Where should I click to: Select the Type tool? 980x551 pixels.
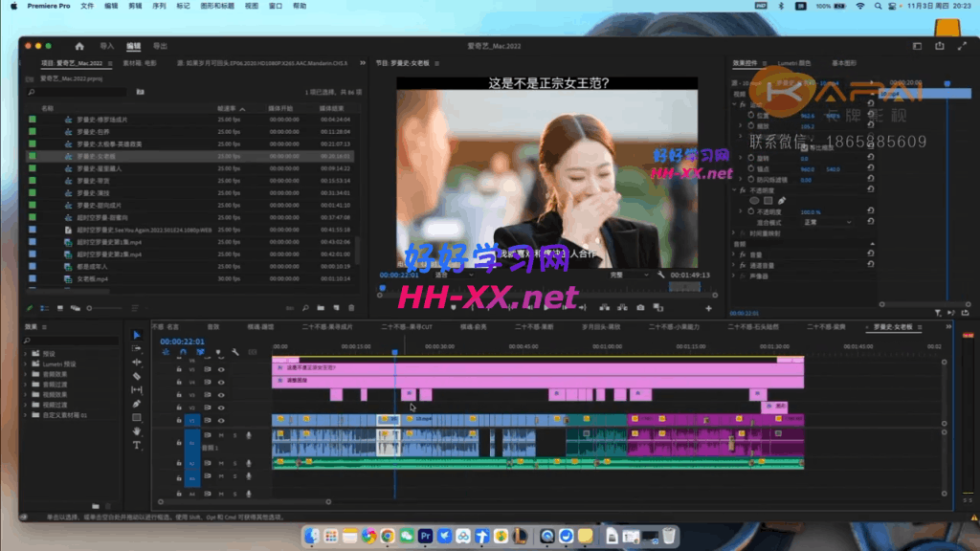coord(137,445)
